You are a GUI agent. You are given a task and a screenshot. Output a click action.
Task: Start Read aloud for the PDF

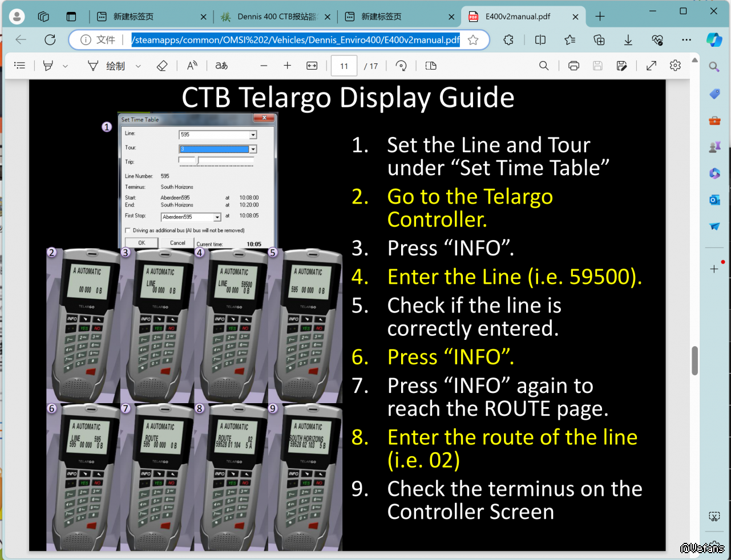point(192,66)
